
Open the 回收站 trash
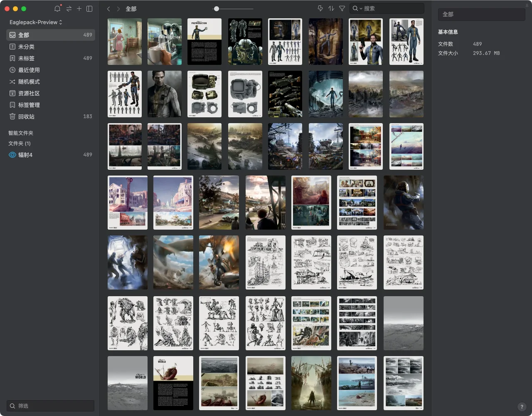51,116
